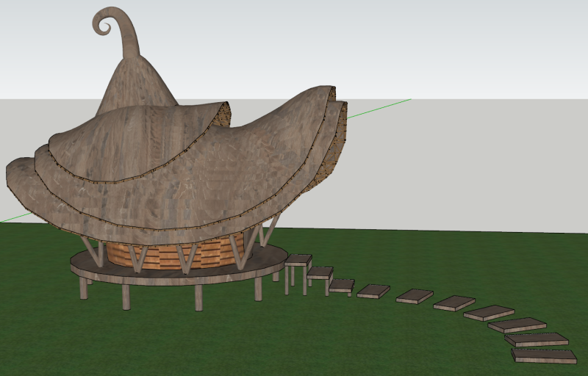The width and height of the screenshot is (588, 376).
Task: Select the leftmost stilt leg under the platform
Action: [83, 287]
